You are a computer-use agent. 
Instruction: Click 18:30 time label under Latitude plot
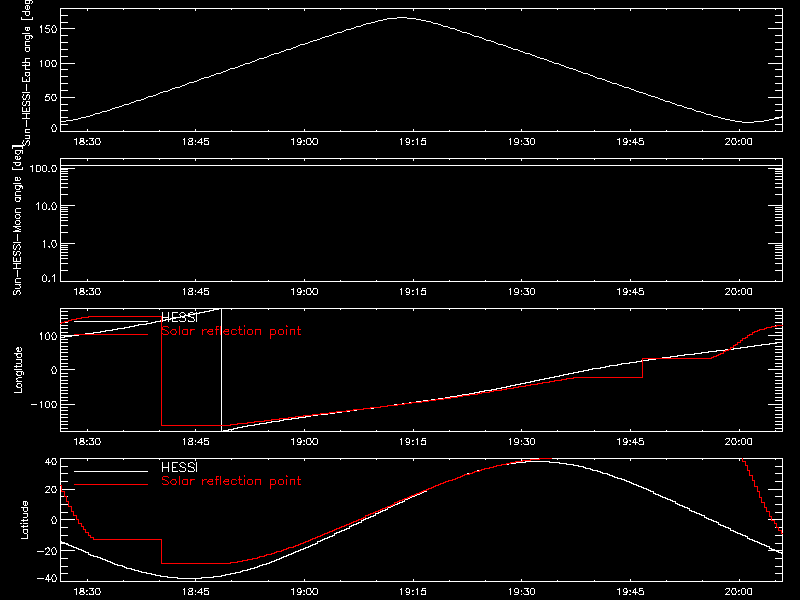[87, 591]
